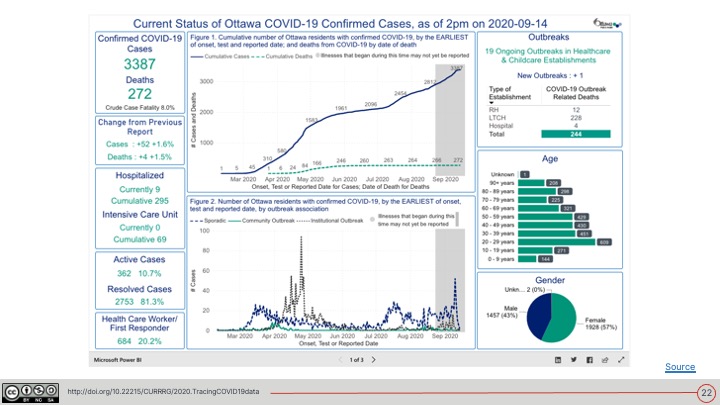Open full-screen mode with the expand arrows icon

tap(621, 360)
